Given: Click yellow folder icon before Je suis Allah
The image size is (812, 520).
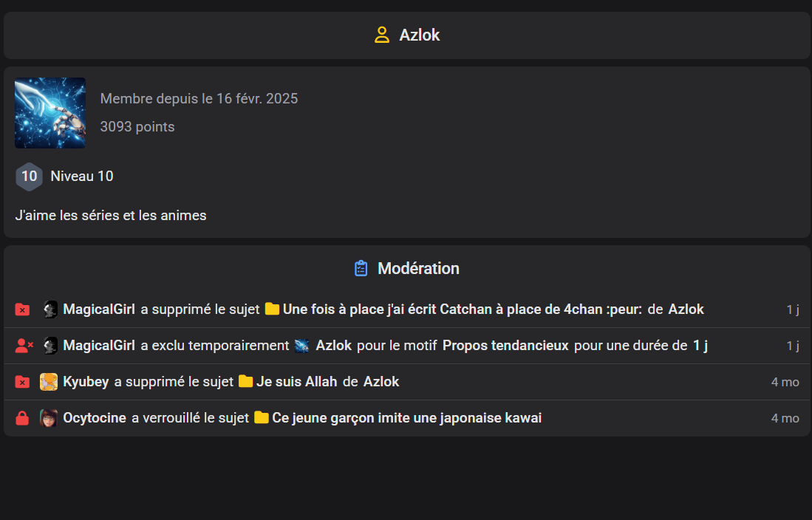Looking at the screenshot, I should pyautogui.click(x=245, y=382).
